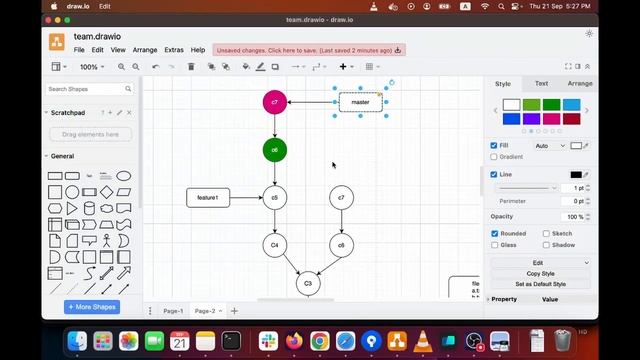640x360 pixels.
Task: Select the actor stick-figure shape
Action: point(106,241)
